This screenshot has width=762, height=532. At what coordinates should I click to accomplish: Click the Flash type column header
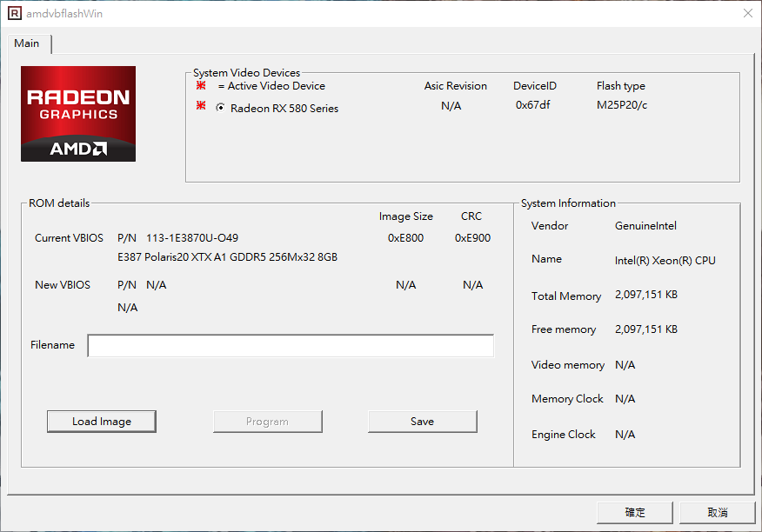tap(620, 86)
